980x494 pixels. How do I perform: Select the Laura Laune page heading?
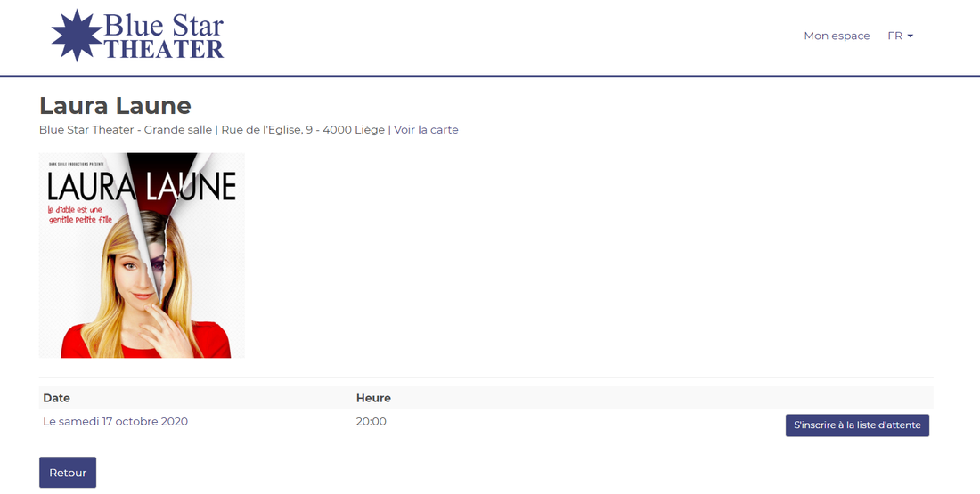(115, 106)
